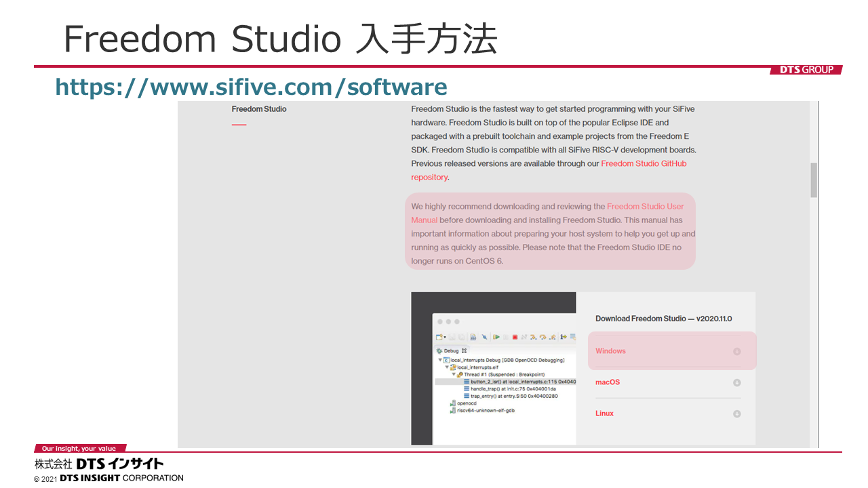
Task: Click the browser vertical scrollbar thumb
Action: tap(814, 180)
